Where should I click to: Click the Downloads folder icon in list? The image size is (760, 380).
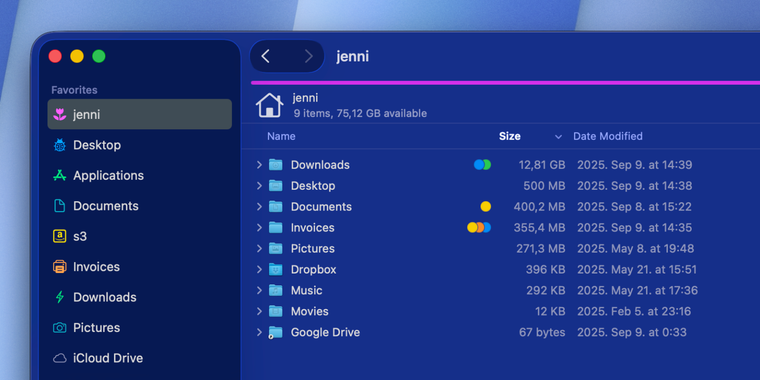(x=276, y=165)
